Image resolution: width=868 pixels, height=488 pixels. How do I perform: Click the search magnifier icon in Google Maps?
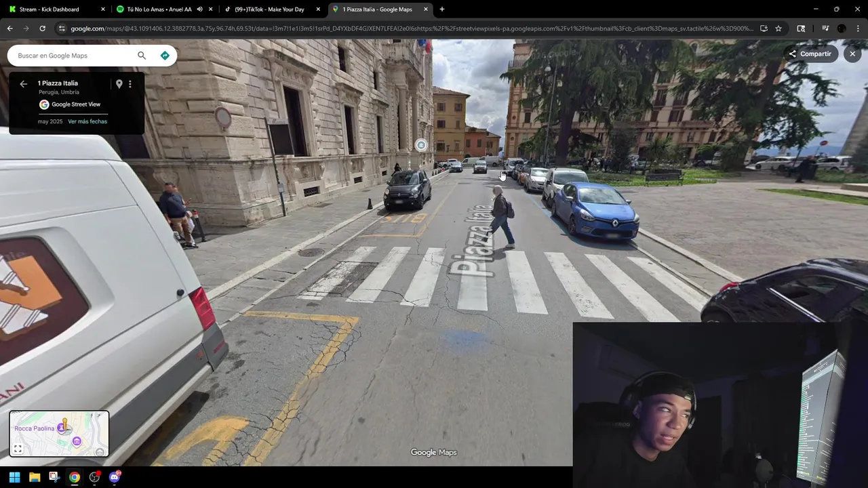tap(142, 56)
